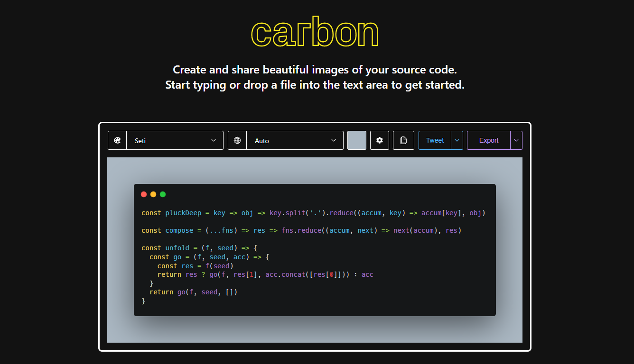Click the copy to clipboard icon
The height and width of the screenshot is (364, 634).
[403, 140]
